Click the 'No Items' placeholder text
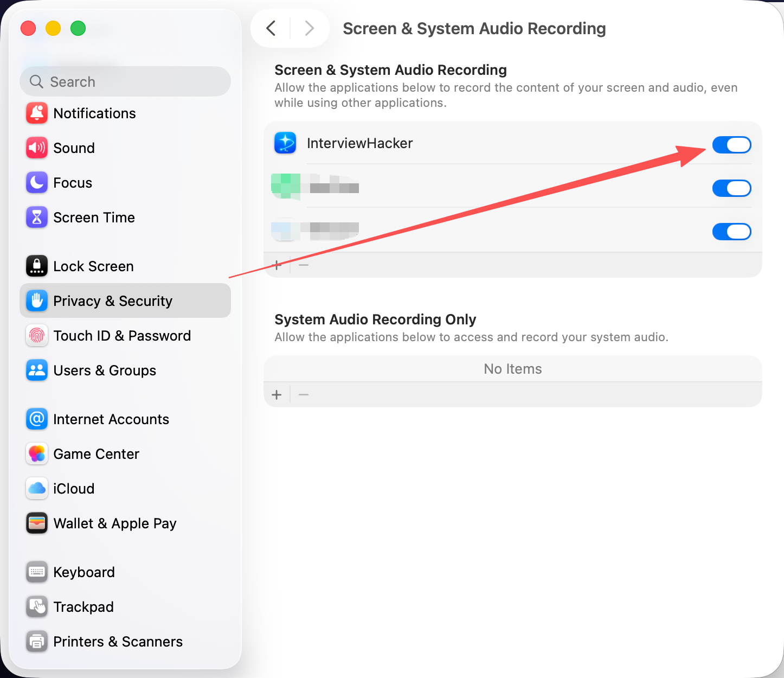784x678 pixels. (x=513, y=369)
